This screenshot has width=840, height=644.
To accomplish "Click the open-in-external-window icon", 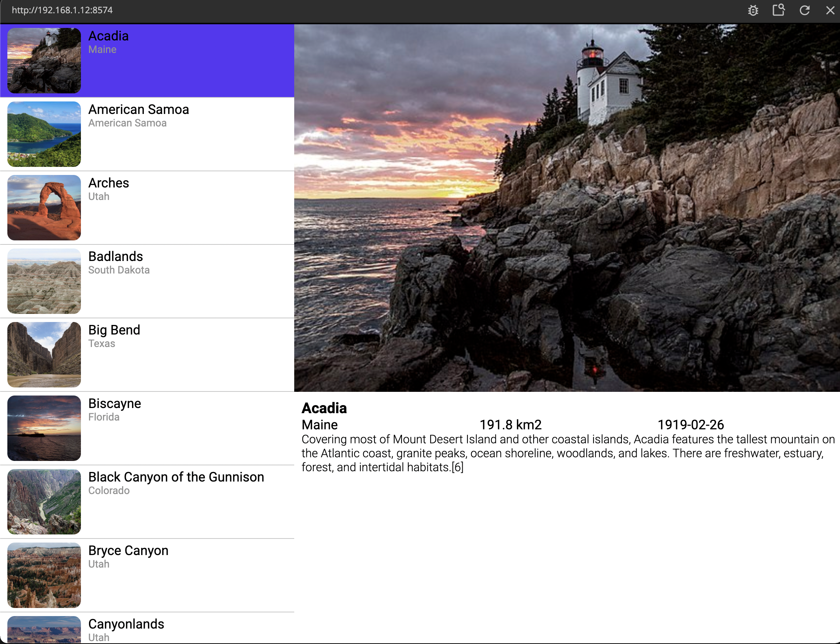I will (x=778, y=10).
